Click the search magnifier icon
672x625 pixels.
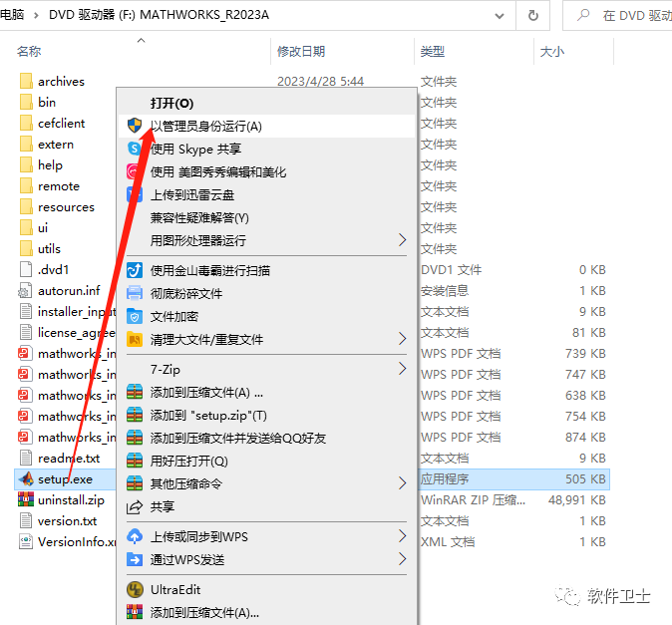tap(583, 15)
